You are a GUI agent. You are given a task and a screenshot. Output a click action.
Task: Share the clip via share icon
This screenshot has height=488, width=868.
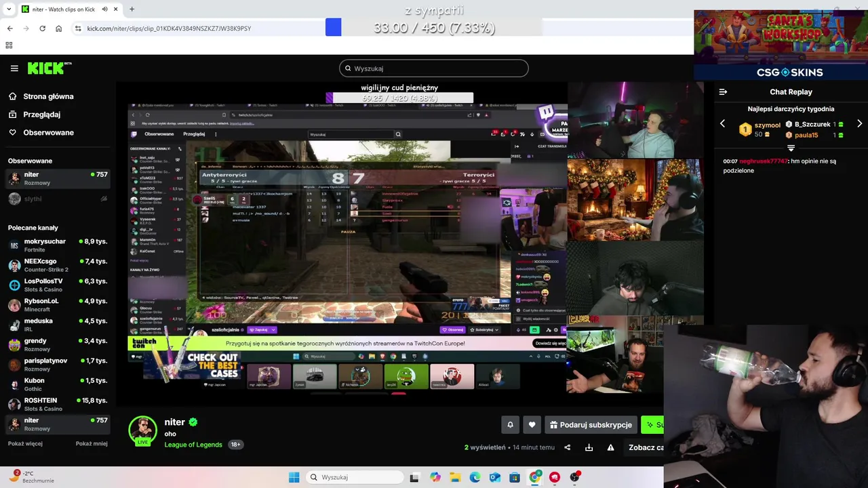tap(568, 447)
